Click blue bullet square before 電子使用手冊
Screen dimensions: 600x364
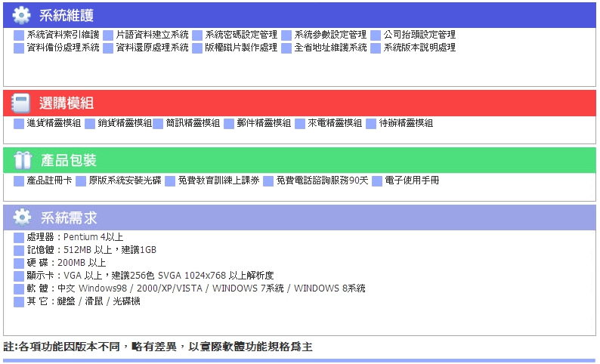(x=377, y=181)
